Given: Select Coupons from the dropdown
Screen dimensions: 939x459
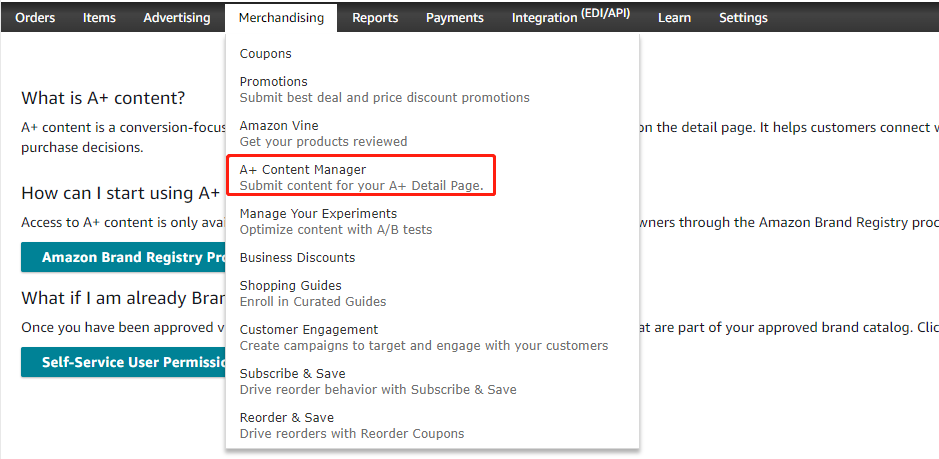Looking at the screenshot, I should coord(266,54).
